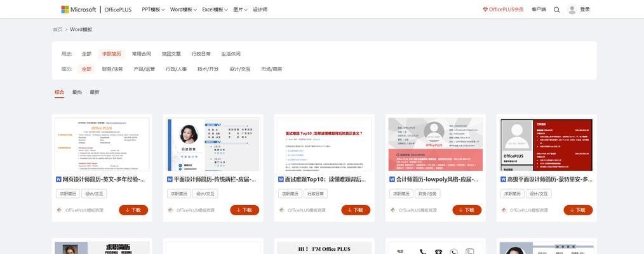Click the OfficePLUS brand link
644x254 pixels.
pos(118,10)
